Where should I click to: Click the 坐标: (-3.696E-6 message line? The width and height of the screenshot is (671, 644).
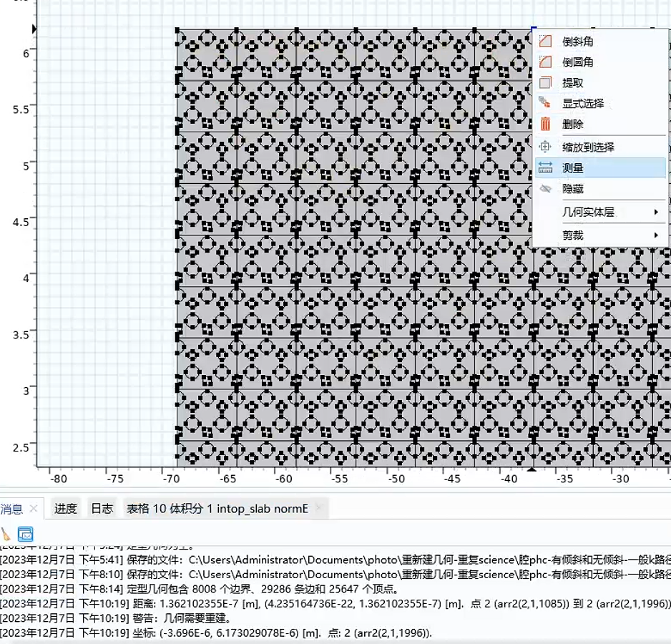coord(216,633)
